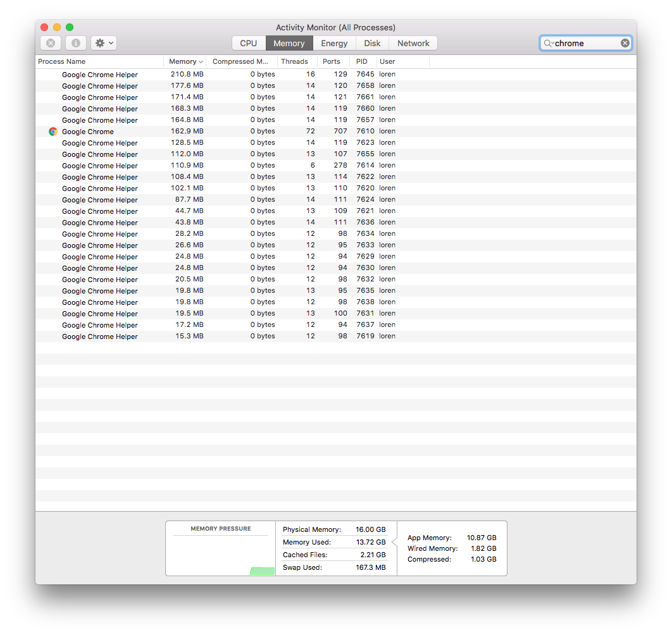Screen dimensions: 672x635
Task: Select the Chrome Helper row with PID 7638
Action: pos(336,302)
